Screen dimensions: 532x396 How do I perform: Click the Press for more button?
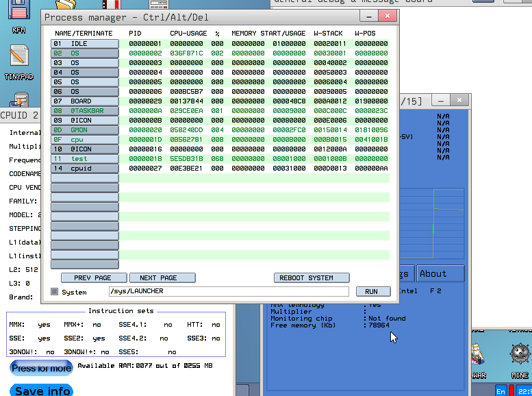pos(41,368)
